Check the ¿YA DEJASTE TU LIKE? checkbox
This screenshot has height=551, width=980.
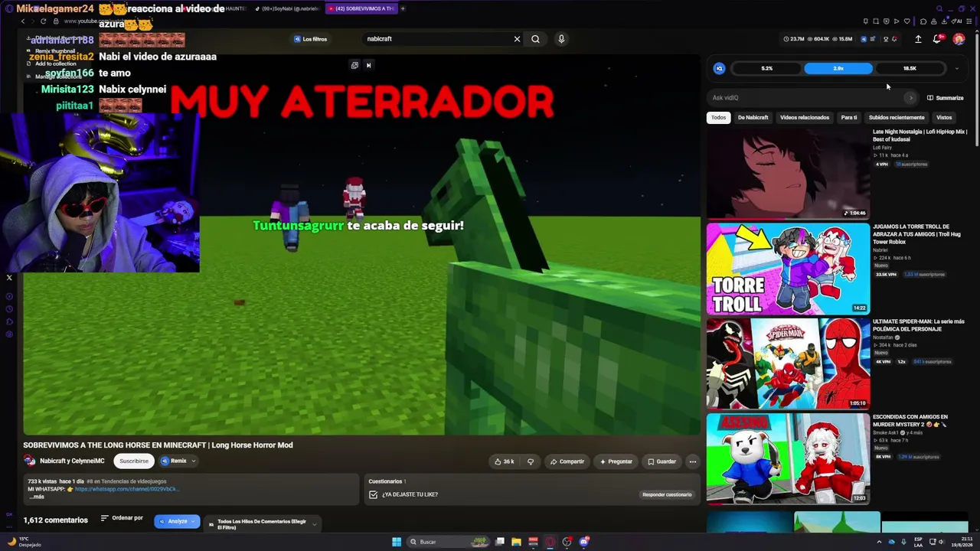click(x=373, y=494)
